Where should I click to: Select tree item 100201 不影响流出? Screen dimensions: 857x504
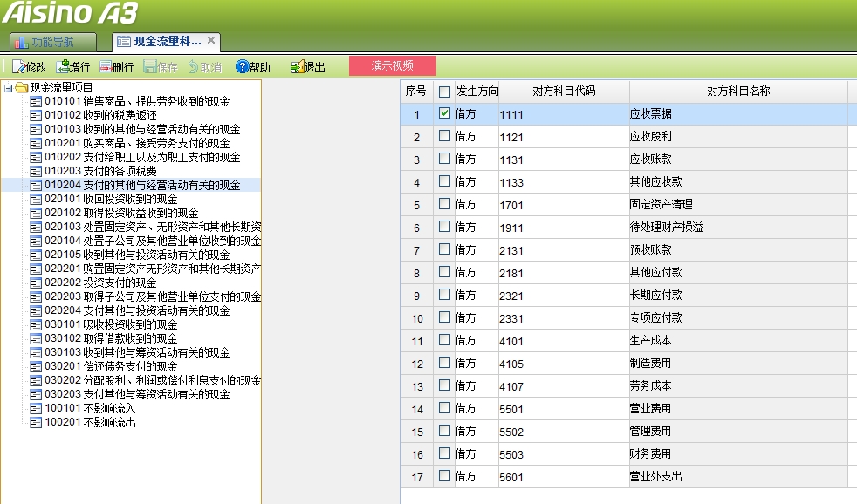click(90, 422)
